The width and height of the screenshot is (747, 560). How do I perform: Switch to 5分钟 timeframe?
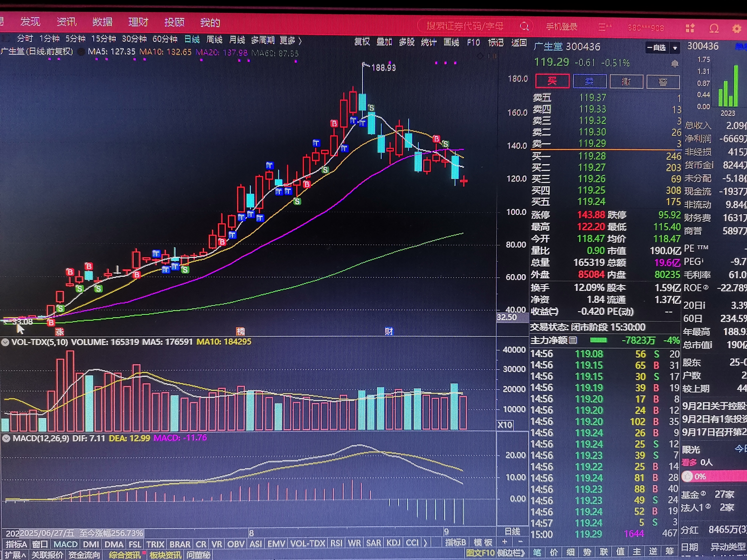pyautogui.click(x=75, y=39)
